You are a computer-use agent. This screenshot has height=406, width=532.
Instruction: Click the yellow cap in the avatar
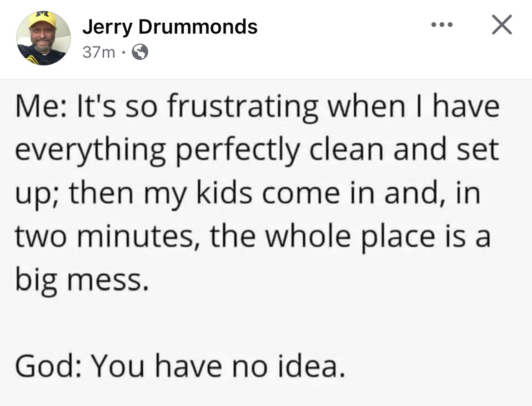pos(42,20)
